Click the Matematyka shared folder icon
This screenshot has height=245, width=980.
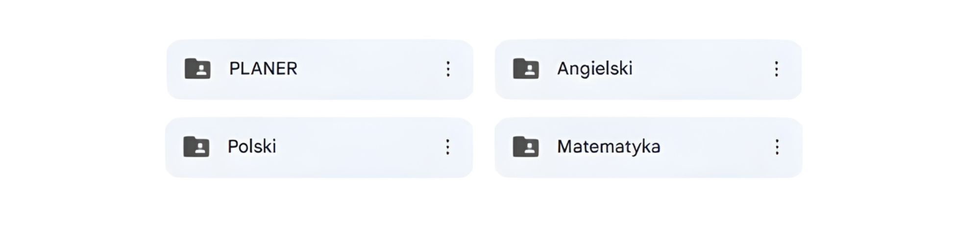pyautogui.click(x=526, y=147)
